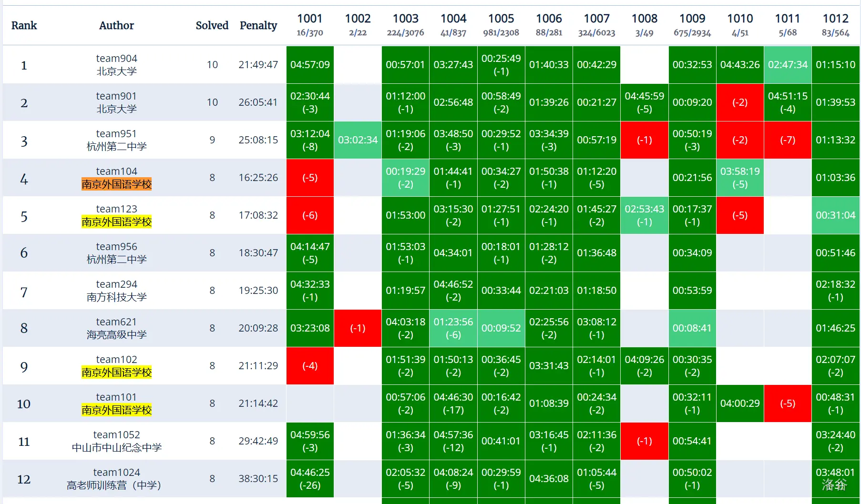The width and height of the screenshot is (861, 504).
Task: Click team104's 1010 cell 03:58:19
Action: (740, 178)
